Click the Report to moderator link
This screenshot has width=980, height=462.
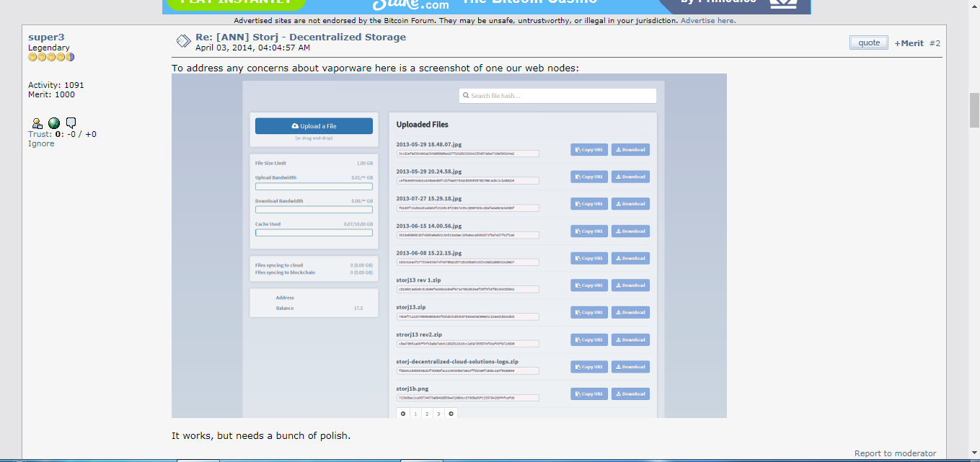click(x=895, y=453)
